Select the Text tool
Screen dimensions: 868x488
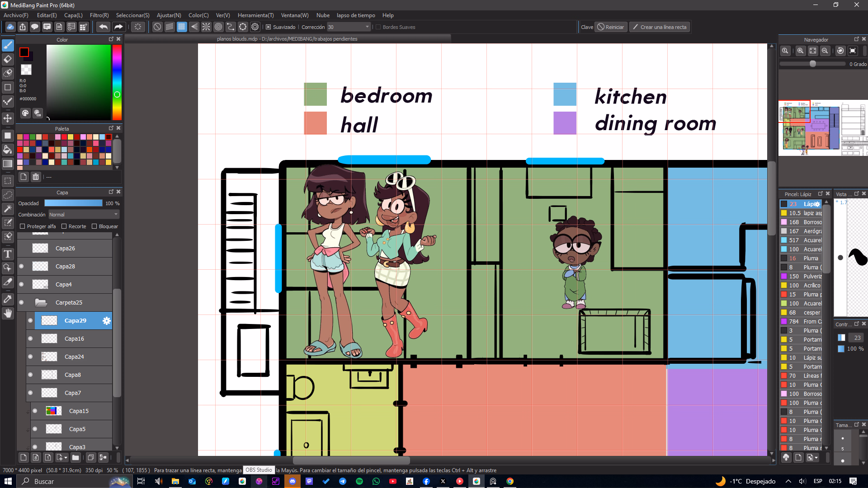coord(8,254)
